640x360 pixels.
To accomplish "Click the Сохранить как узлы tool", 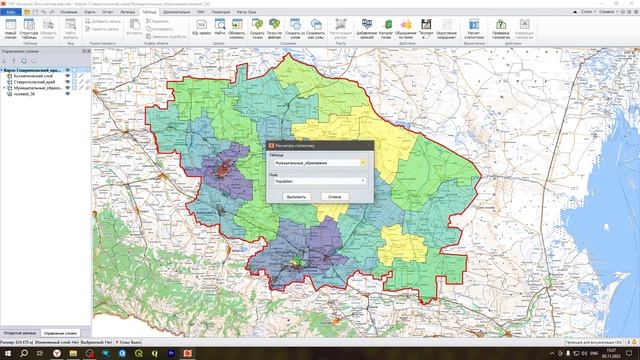I will point(316,29).
